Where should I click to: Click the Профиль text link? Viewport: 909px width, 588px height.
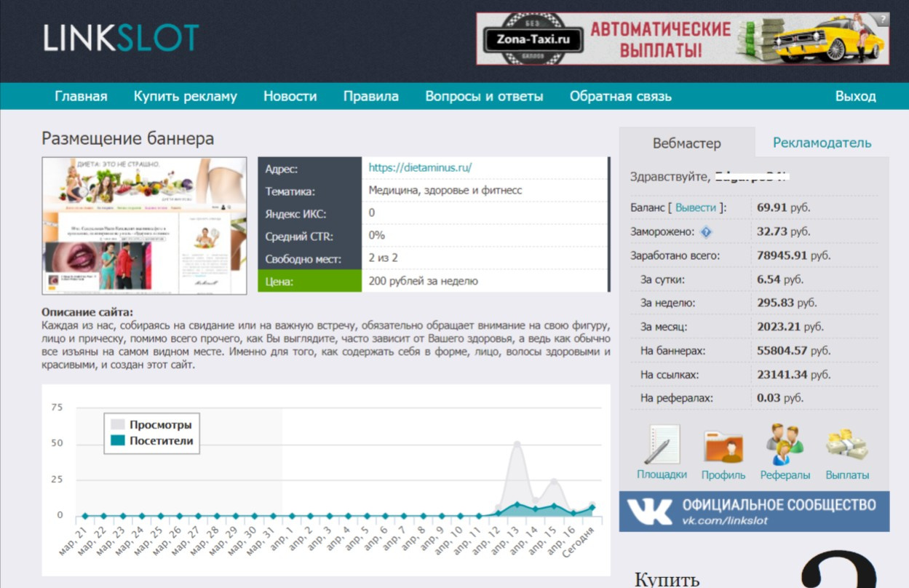[723, 474]
